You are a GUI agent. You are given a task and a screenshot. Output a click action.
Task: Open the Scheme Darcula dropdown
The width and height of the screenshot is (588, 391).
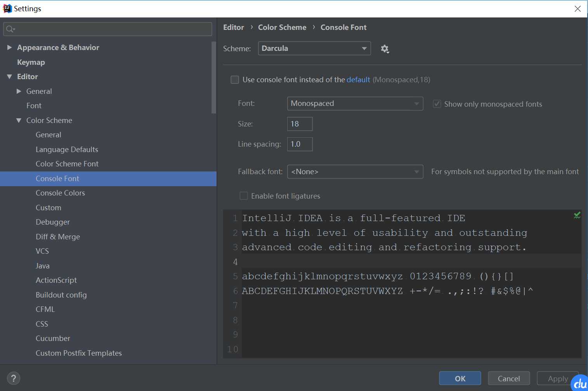click(314, 48)
